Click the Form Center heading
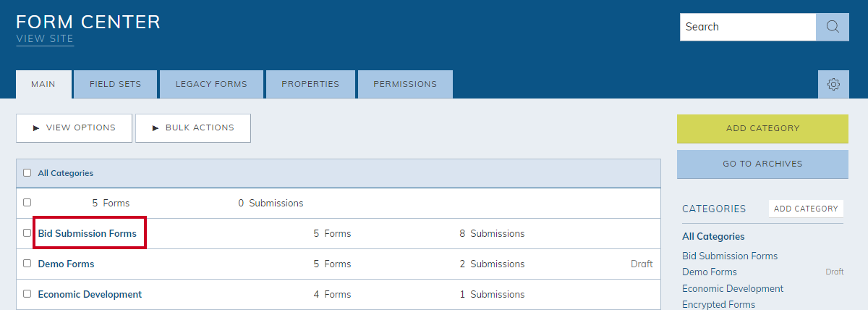Viewport: 868px width, 310px height. (x=88, y=22)
